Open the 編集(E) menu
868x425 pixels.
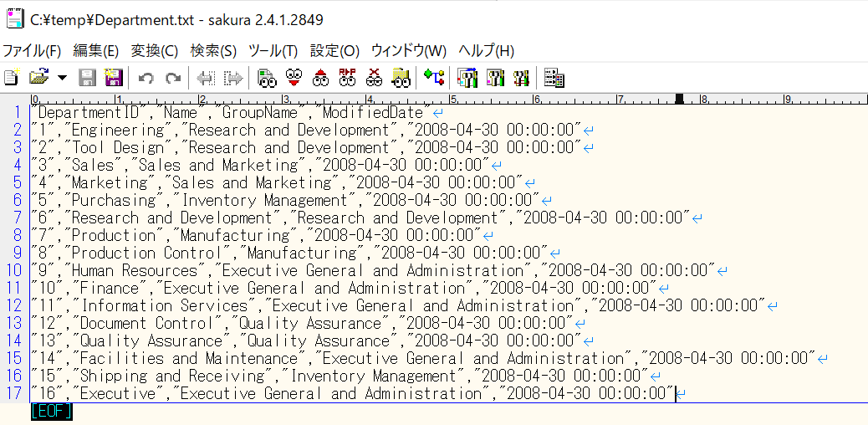click(96, 51)
